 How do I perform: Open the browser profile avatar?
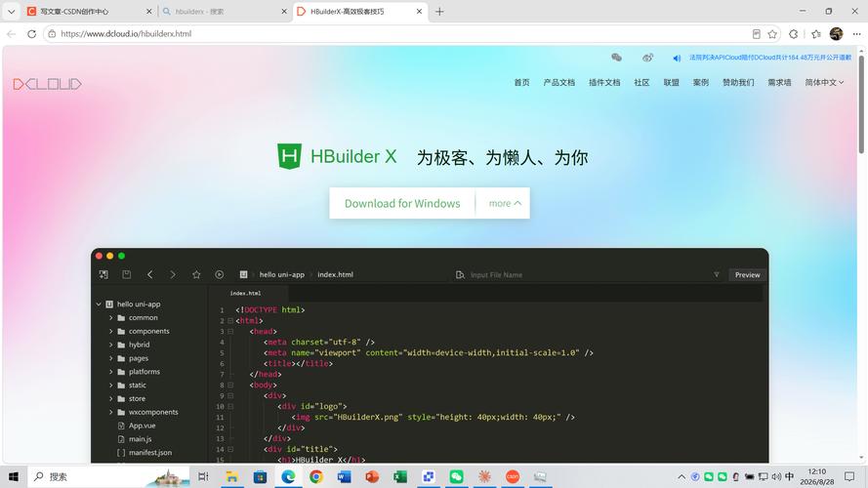click(x=836, y=34)
